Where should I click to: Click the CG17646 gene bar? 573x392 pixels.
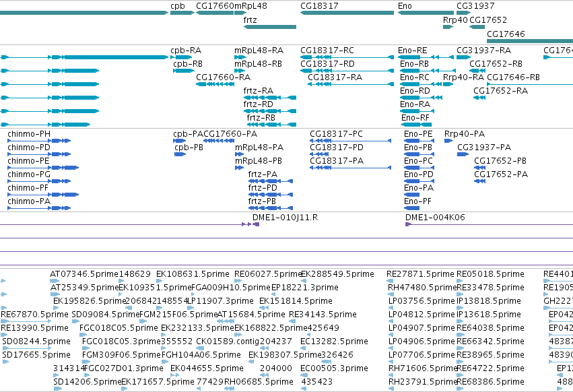coord(530,40)
